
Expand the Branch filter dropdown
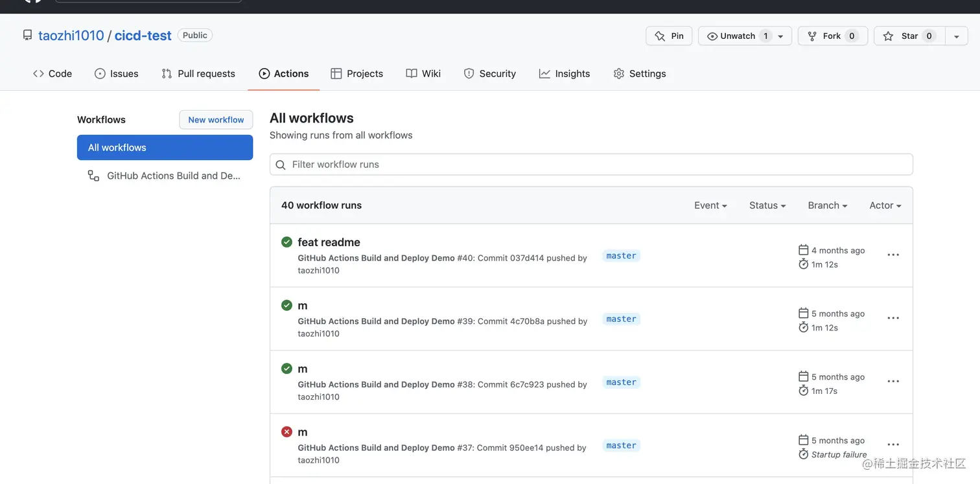(x=828, y=205)
